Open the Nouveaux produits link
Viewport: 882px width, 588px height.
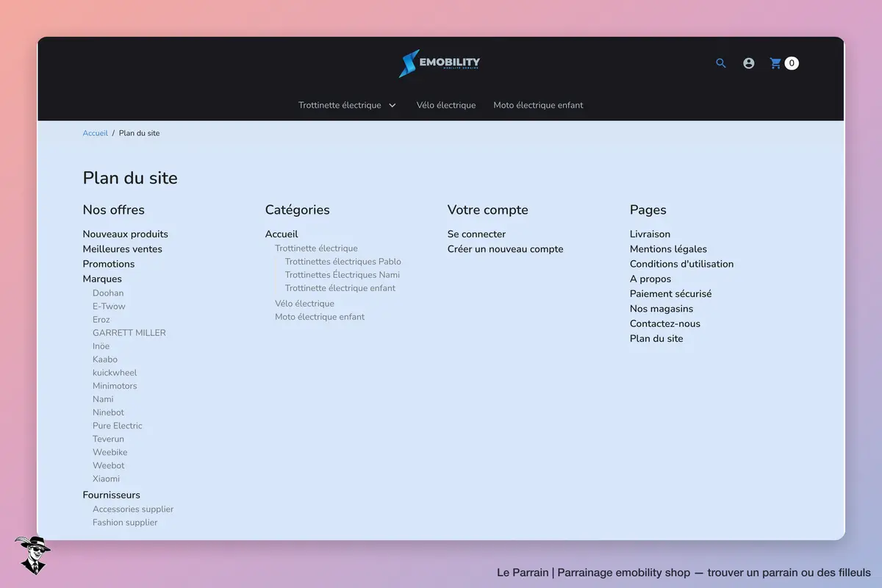[126, 234]
